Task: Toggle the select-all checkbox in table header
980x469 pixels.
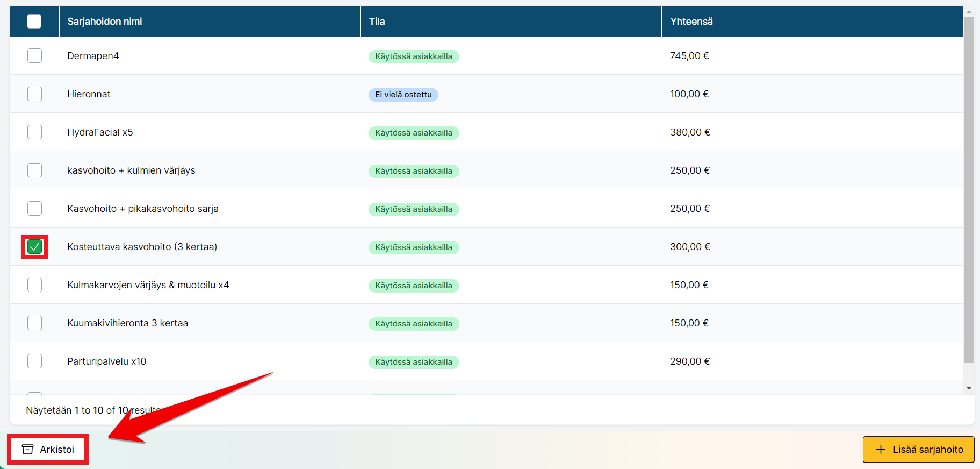Action: click(x=34, y=22)
